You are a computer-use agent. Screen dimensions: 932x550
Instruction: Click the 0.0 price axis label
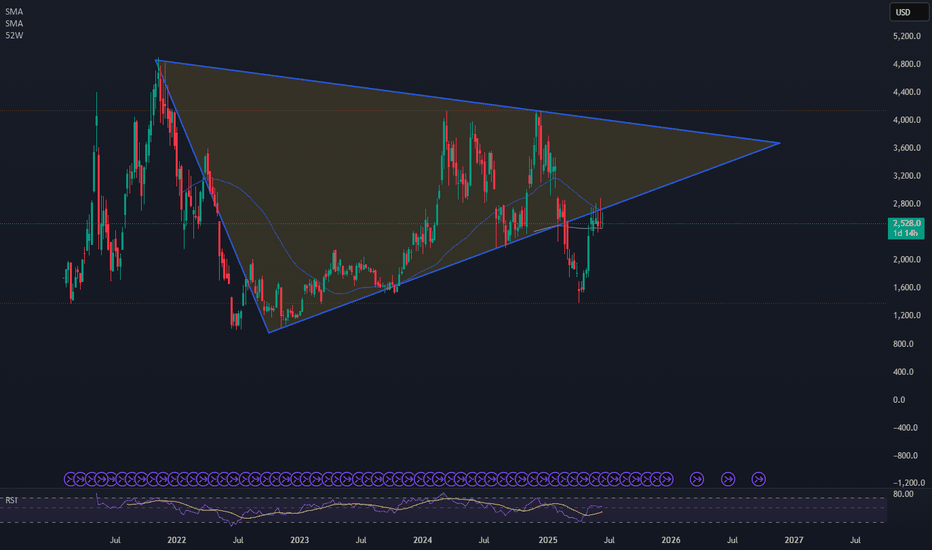899,400
